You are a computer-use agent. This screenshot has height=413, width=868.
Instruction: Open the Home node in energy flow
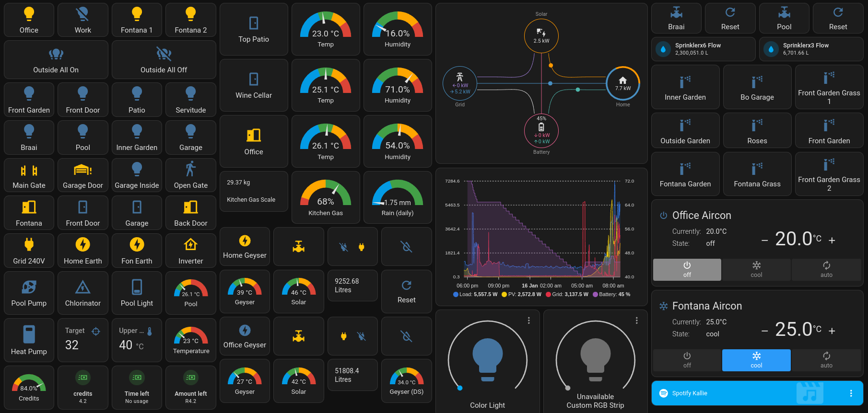coord(623,83)
